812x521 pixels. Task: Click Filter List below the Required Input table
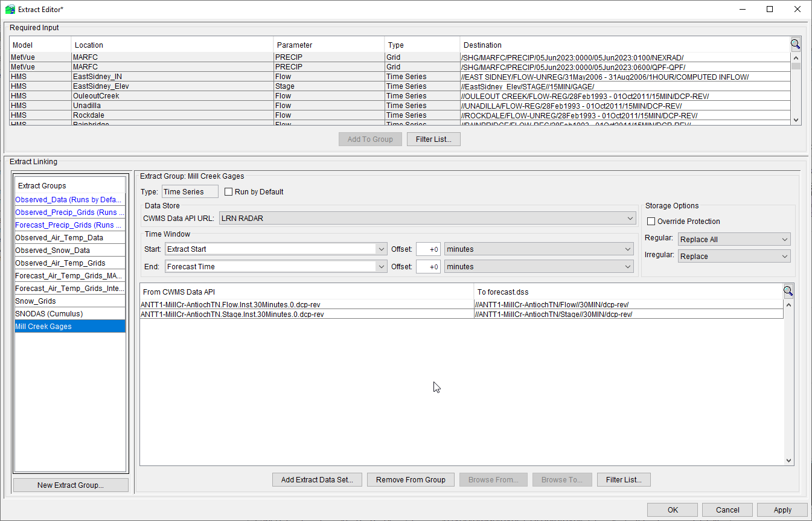click(x=433, y=139)
